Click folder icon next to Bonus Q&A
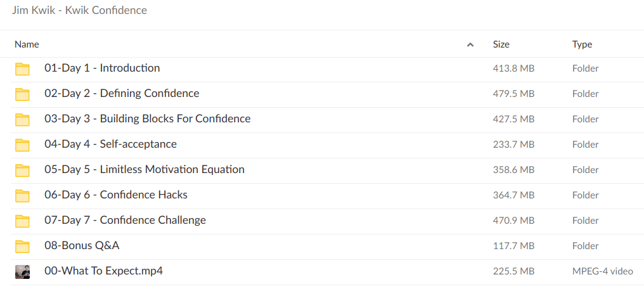This screenshot has height=303, width=644. pos(22,246)
